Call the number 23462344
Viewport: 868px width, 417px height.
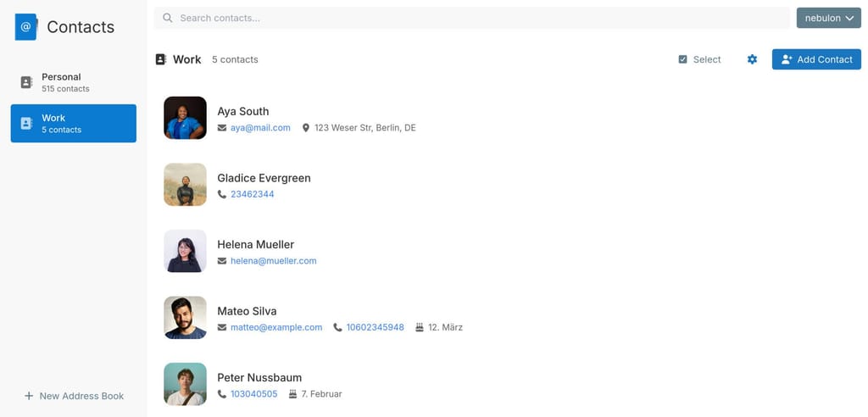(x=253, y=194)
